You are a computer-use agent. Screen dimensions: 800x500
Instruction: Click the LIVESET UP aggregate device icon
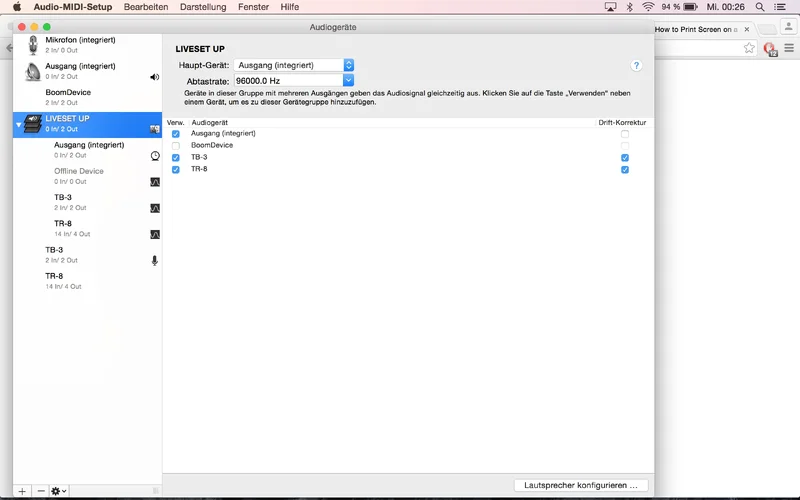click(33, 124)
